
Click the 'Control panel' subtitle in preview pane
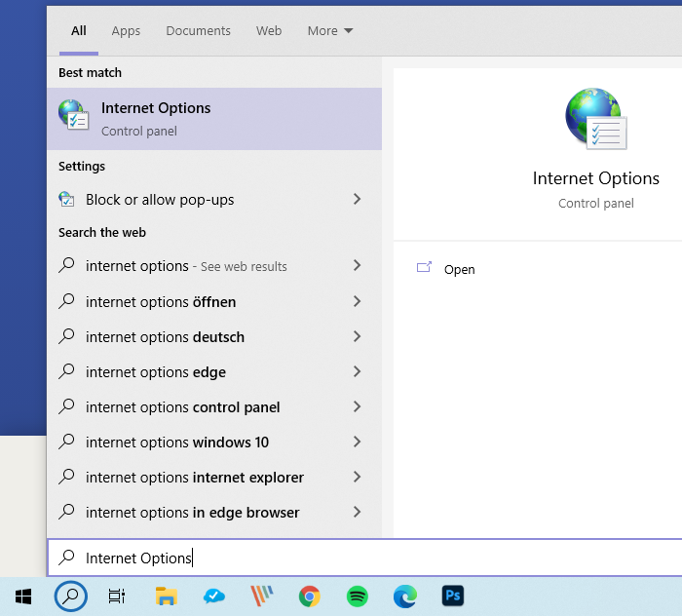coord(596,203)
